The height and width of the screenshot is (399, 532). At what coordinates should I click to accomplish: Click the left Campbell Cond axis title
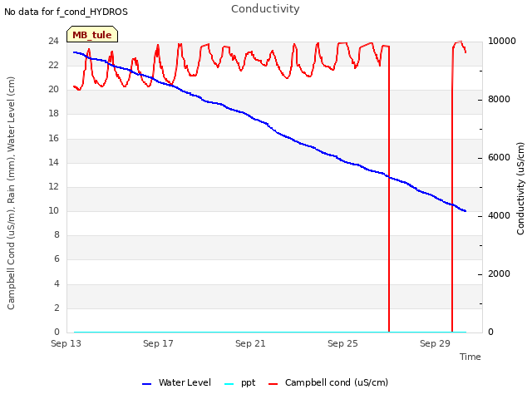coord(11,193)
